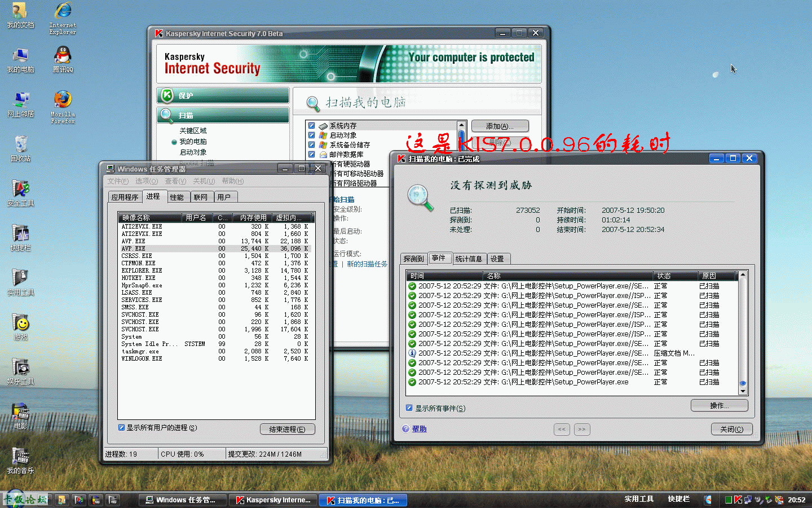Open the 我的音乐 desktop icon
Viewport: 812px width, 508px height.
tap(20, 461)
